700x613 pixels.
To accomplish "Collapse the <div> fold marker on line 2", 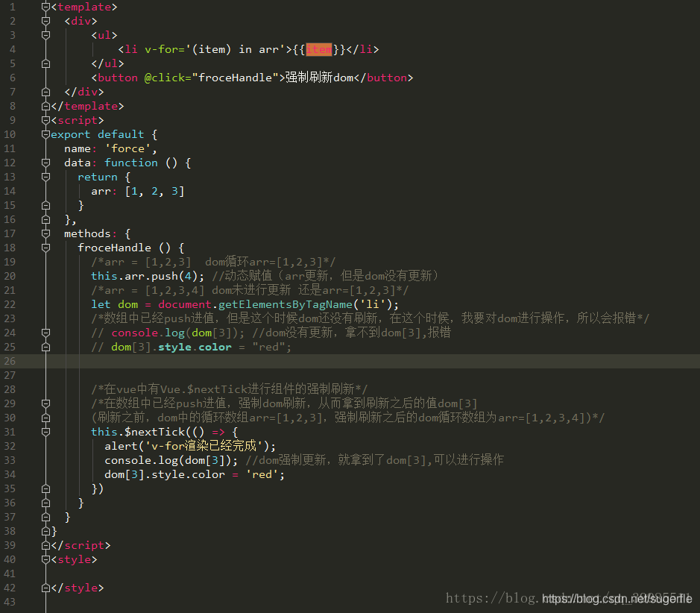I will click(45, 21).
